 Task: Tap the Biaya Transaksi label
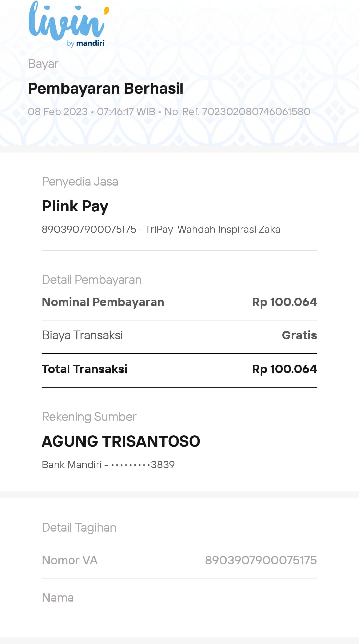click(x=82, y=335)
